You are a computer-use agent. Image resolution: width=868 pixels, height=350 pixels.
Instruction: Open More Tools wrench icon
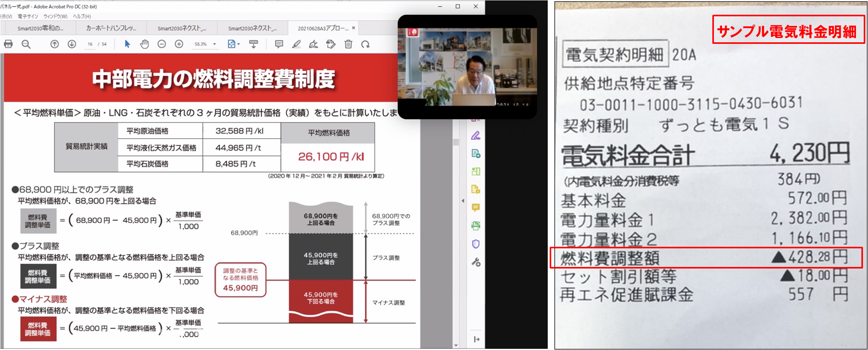(476, 262)
